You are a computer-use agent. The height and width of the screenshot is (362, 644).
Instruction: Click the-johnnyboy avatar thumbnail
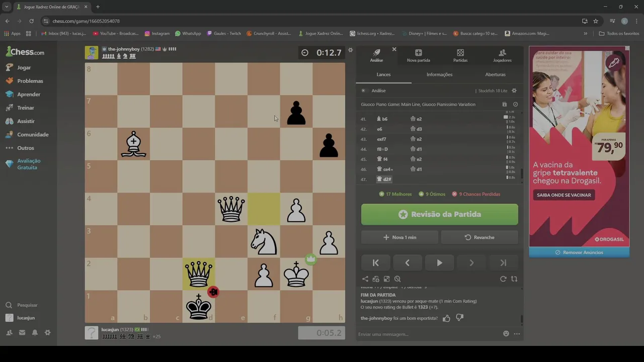92,52
